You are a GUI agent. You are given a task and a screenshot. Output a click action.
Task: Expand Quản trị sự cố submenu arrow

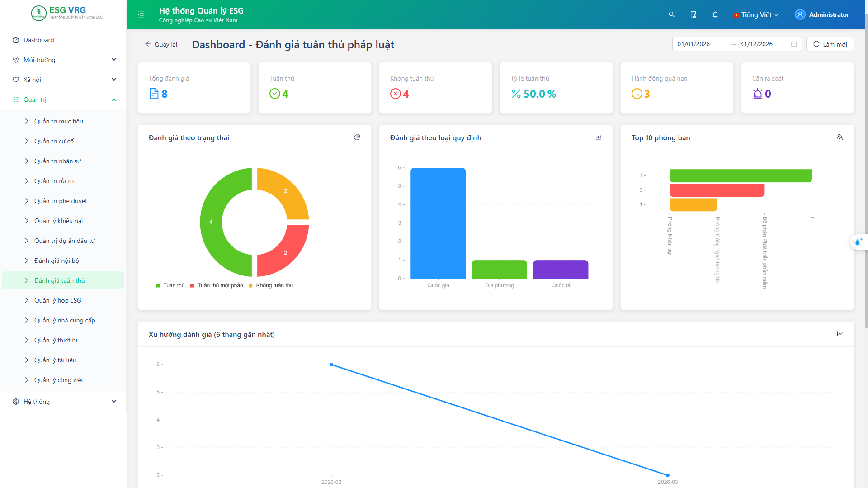pos(27,141)
